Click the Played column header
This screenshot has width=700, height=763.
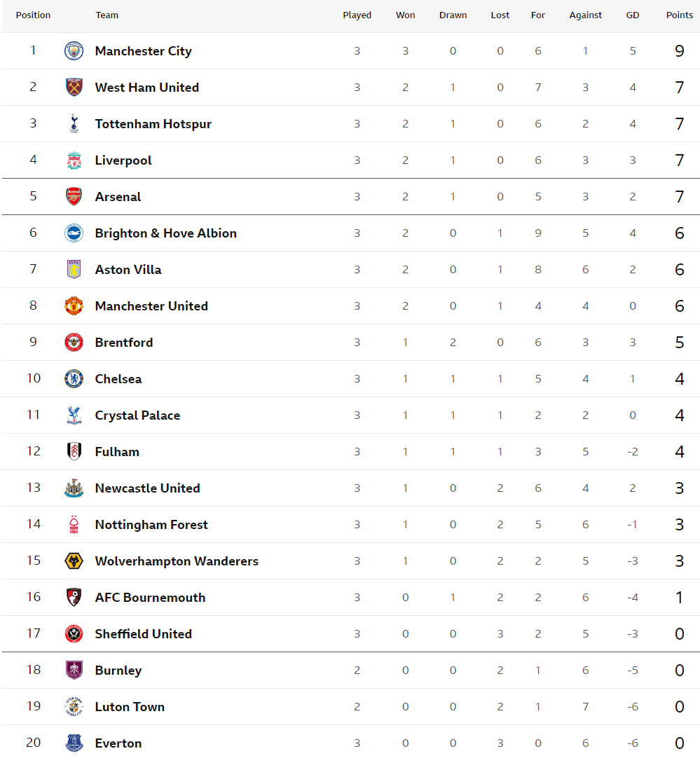pos(357,15)
